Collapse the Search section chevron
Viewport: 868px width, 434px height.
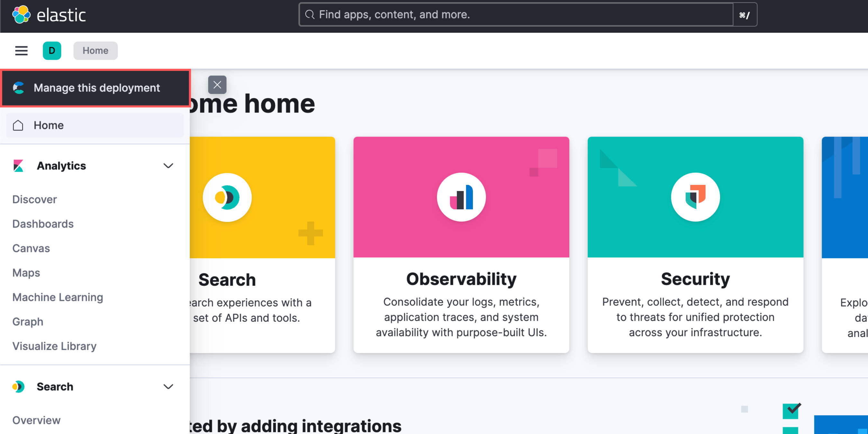(x=168, y=386)
